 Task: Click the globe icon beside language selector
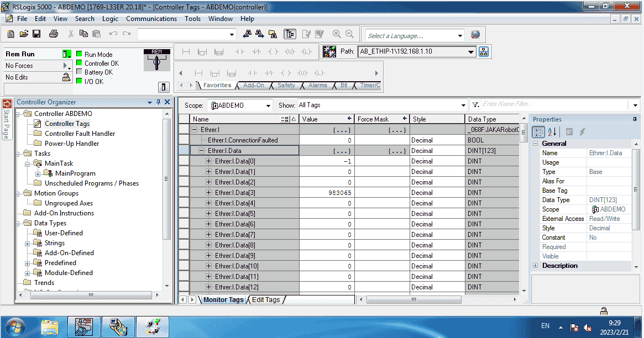(x=475, y=35)
